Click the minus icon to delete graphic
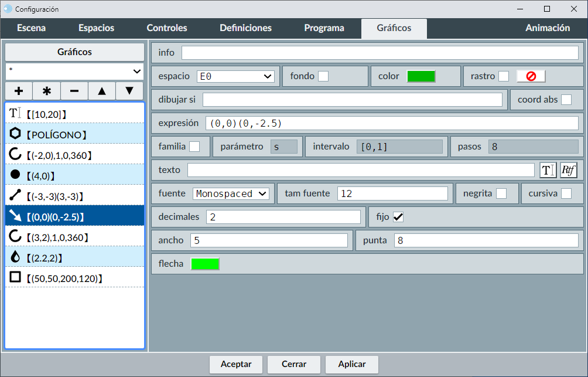This screenshot has height=377, width=588. [x=74, y=91]
